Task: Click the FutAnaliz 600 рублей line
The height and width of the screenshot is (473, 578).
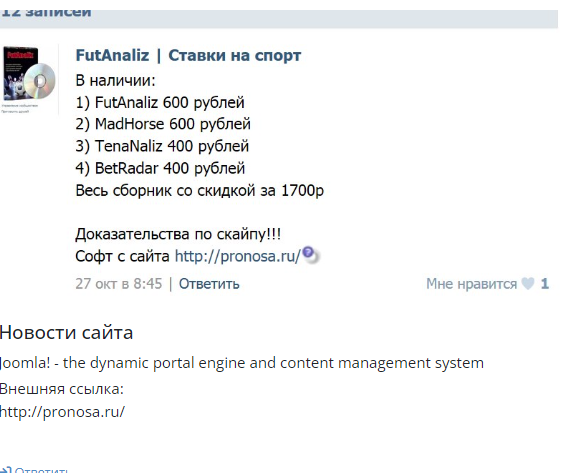Action: (160, 102)
